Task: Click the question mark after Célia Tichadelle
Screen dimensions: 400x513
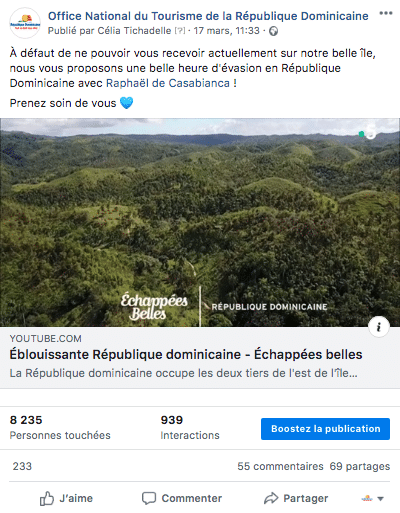Action: pos(180,31)
